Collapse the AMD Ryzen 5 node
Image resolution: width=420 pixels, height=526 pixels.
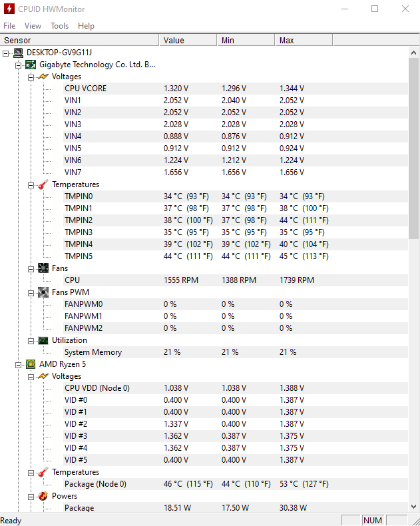click(x=19, y=365)
